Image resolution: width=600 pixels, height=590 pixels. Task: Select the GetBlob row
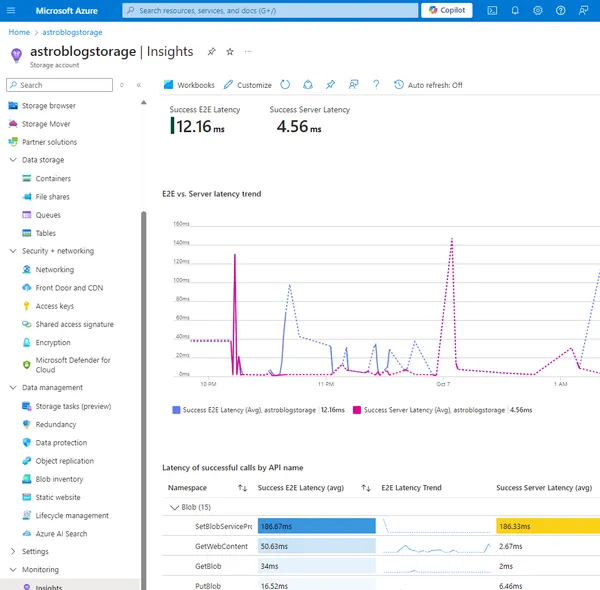381,566
